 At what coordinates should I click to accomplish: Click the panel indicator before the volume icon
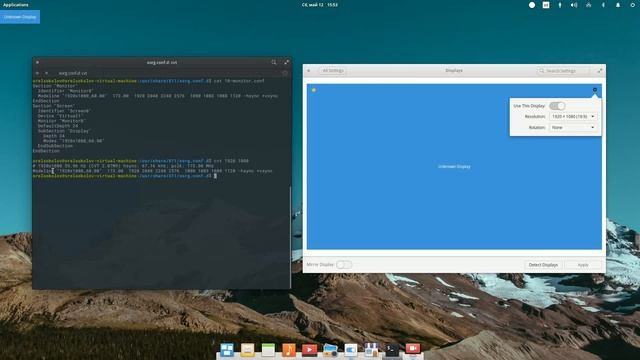[x=560, y=5]
